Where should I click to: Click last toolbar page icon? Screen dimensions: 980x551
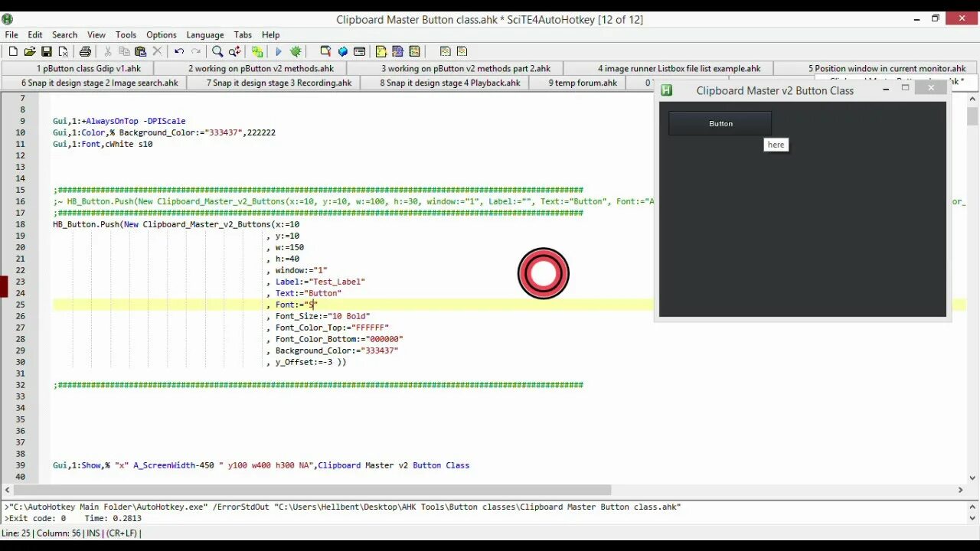(x=462, y=51)
